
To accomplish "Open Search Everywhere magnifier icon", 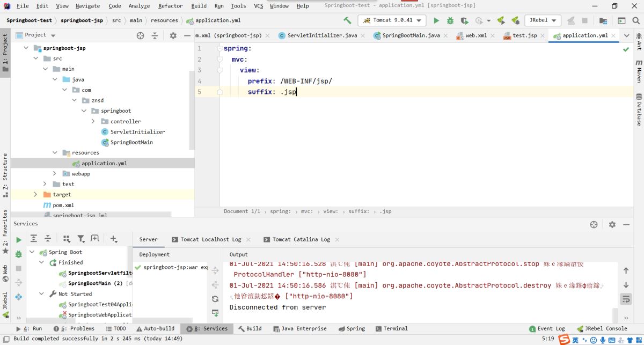I will point(636,20).
